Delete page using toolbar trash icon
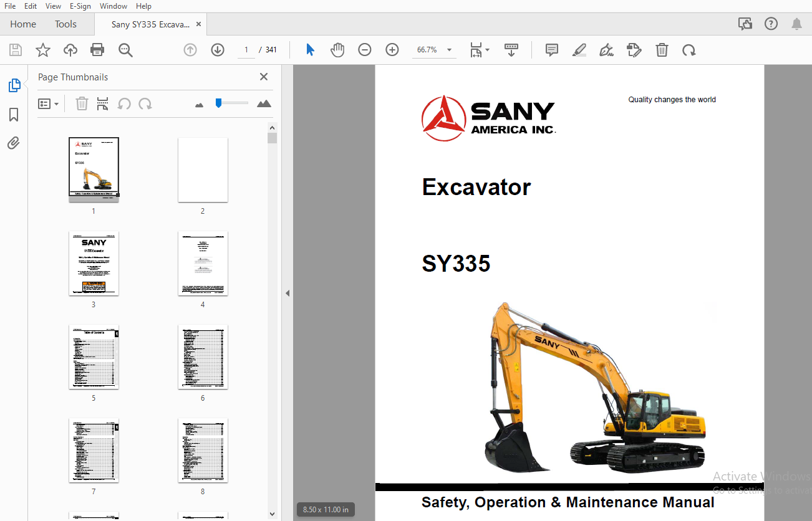812x521 pixels. (662, 50)
